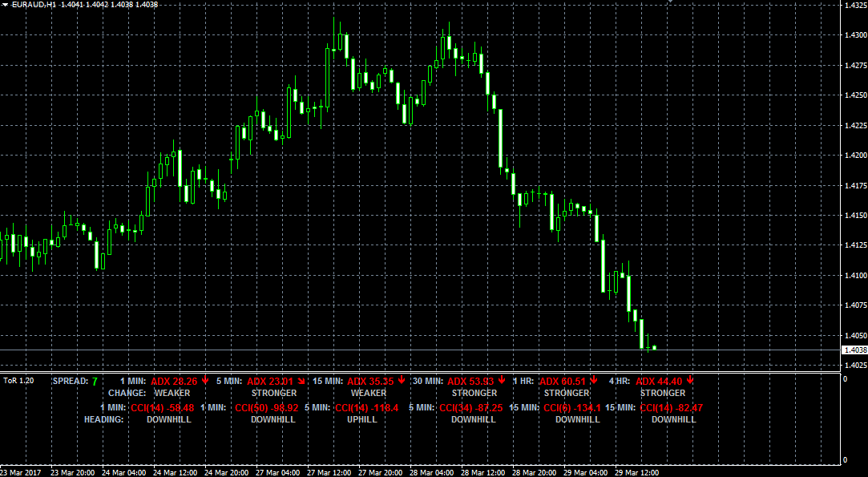
Task: Click the CCI(50) -98.92 value
Action: click(x=265, y=408)
